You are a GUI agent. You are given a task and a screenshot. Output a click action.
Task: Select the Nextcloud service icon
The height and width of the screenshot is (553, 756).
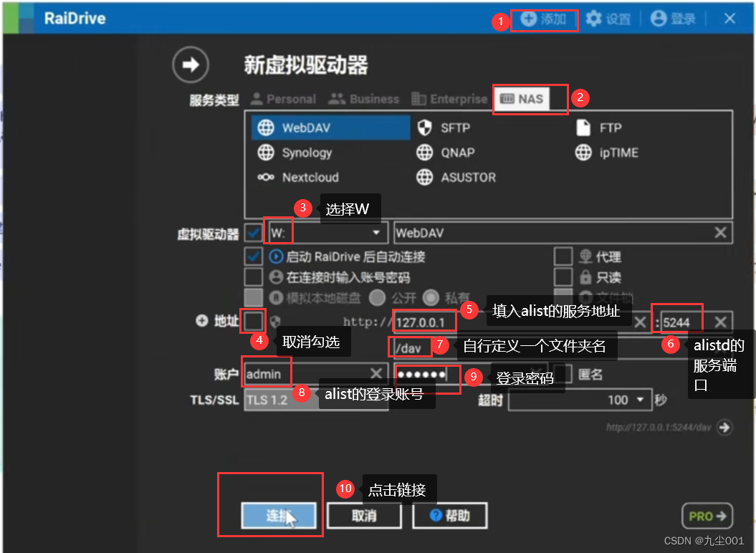click(x=266, y=178)
